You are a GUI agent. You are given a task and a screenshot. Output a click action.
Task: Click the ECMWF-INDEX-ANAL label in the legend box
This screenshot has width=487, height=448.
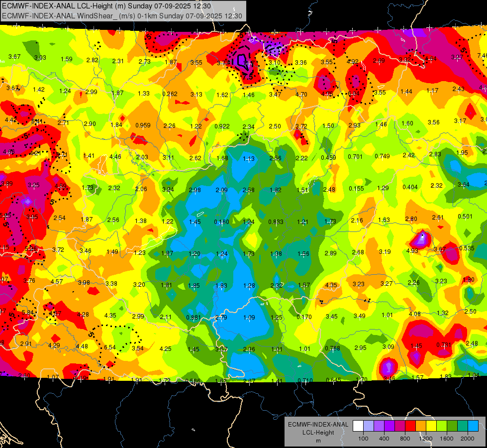click(318, 425)
